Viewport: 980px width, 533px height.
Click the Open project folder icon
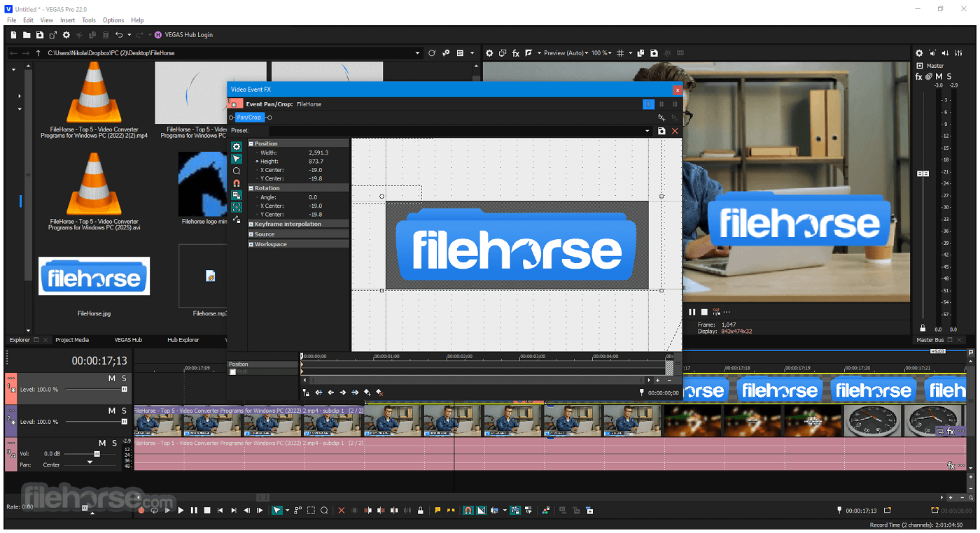click(27, 35)
